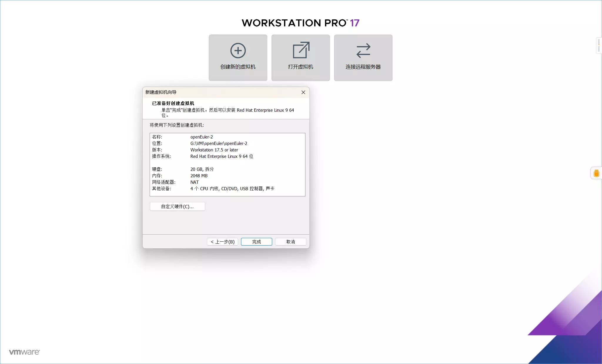The width and height of the screenshot is (602, 364).
Task: Close the 新建虚拟机向导 wizard dialog
Action: click(303, 92)
